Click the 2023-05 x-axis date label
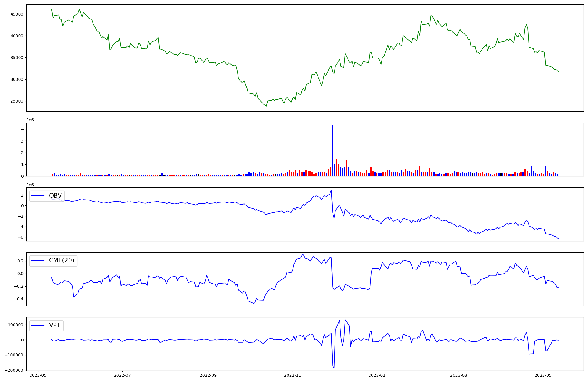Image resolution: width=588 pixels, height=382 pixels. click(543, 375)
